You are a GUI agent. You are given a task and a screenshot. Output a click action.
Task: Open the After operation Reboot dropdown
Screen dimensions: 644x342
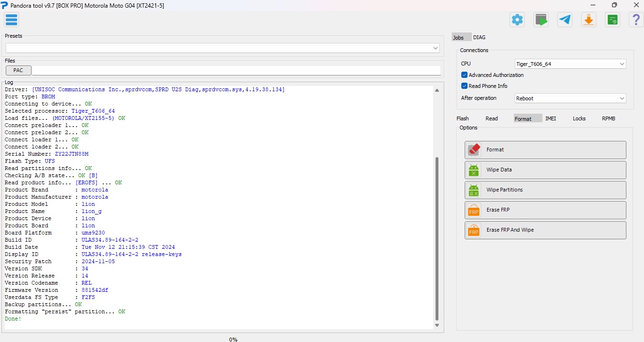[x=570, y=98]
